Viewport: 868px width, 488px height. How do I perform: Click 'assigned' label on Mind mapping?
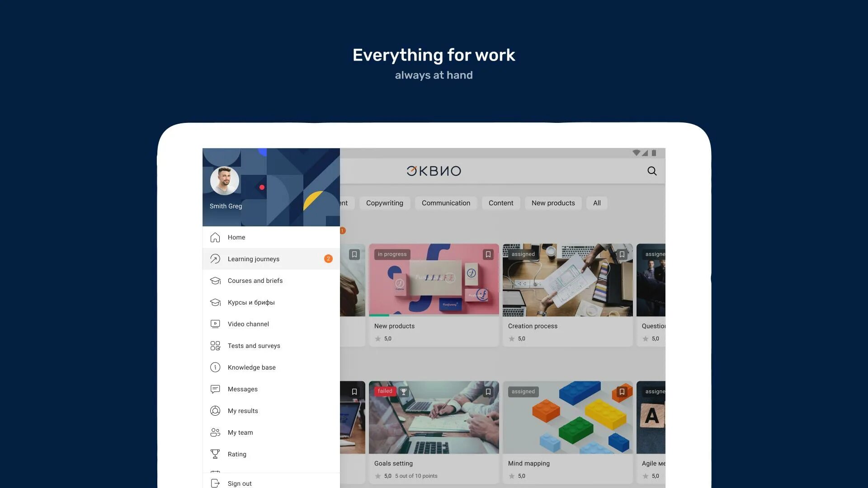523,391
